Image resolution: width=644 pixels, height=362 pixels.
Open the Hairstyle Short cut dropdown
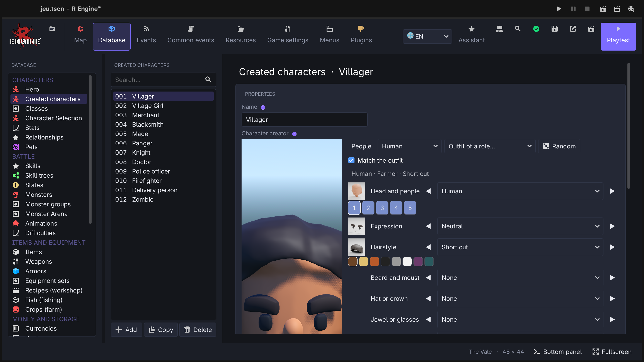(x=520, y=247)
